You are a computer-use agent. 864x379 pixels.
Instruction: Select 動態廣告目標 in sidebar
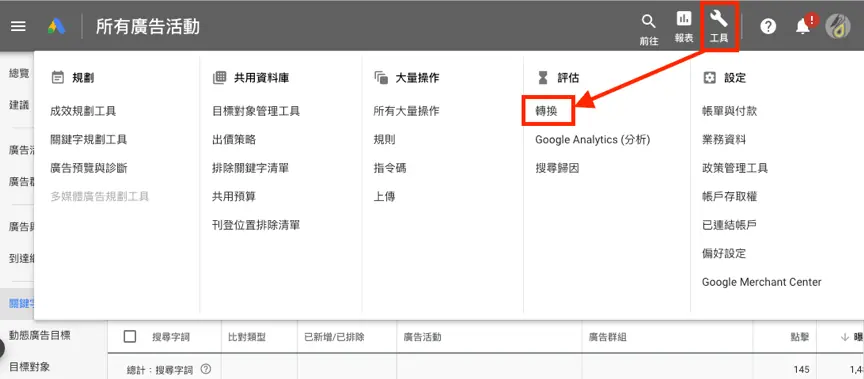[x=40, y=335]
